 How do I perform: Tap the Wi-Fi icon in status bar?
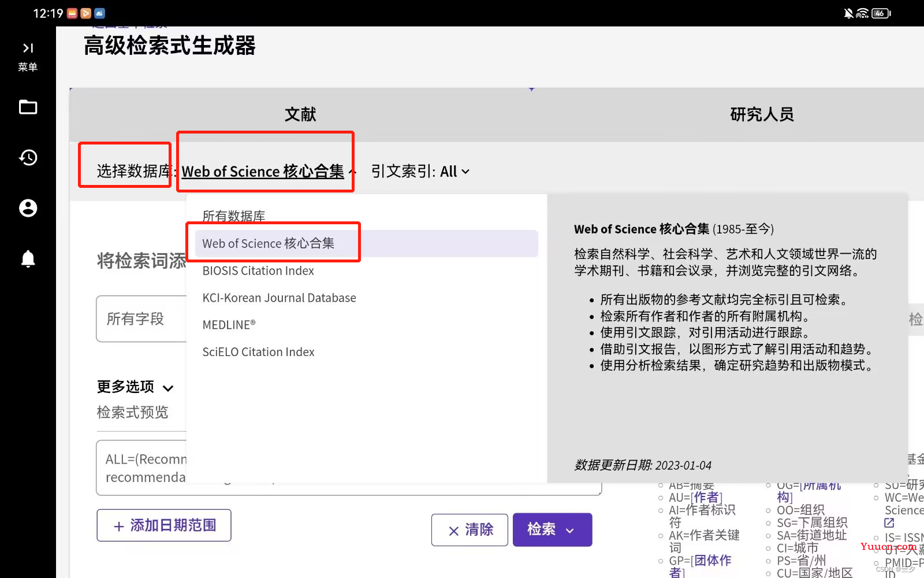pos(862,13)
